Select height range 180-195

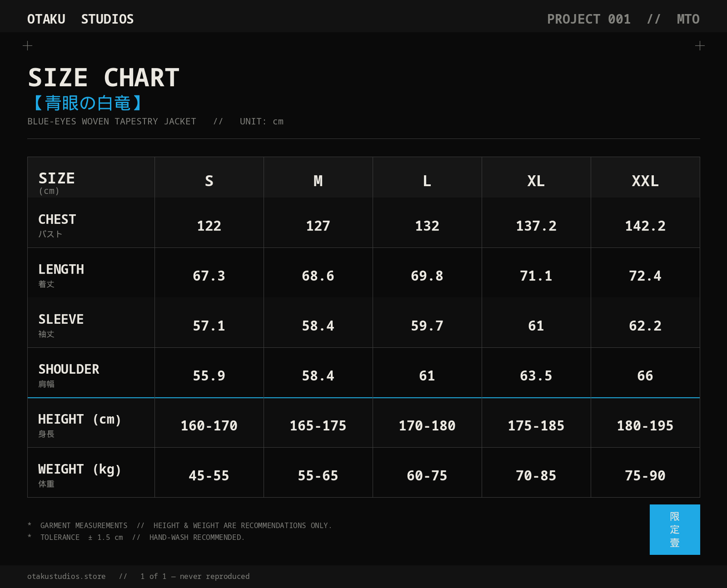pyautogui.click(x=645, y=426)
